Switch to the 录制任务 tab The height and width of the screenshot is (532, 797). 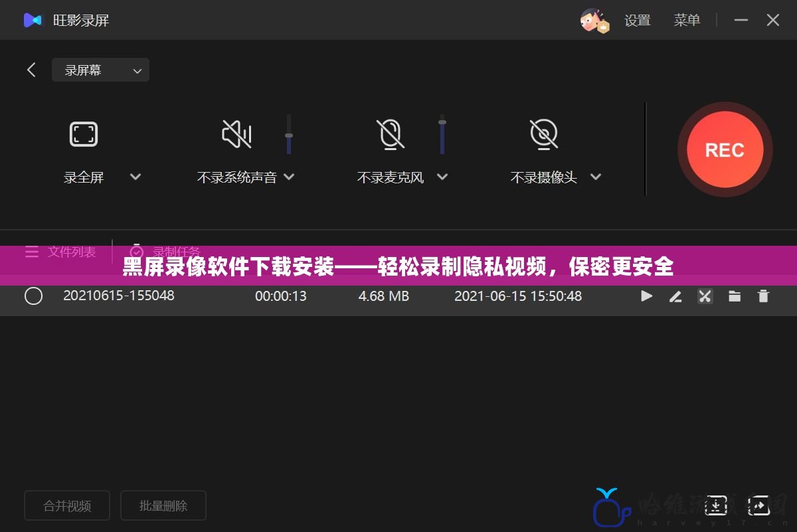(165, 252)
